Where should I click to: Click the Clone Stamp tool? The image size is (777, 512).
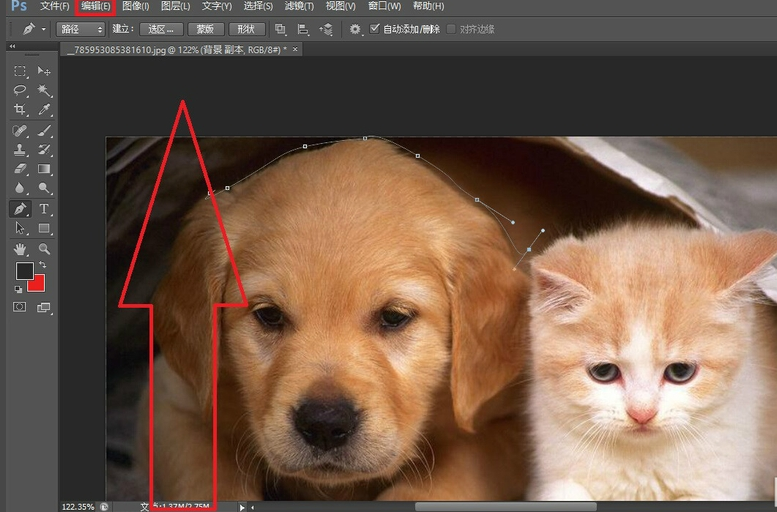pos(20,150)
